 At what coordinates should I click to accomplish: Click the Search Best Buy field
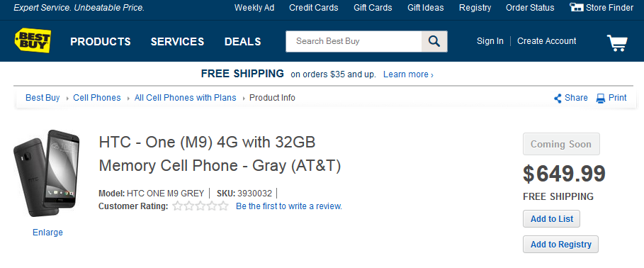[354, 41]
